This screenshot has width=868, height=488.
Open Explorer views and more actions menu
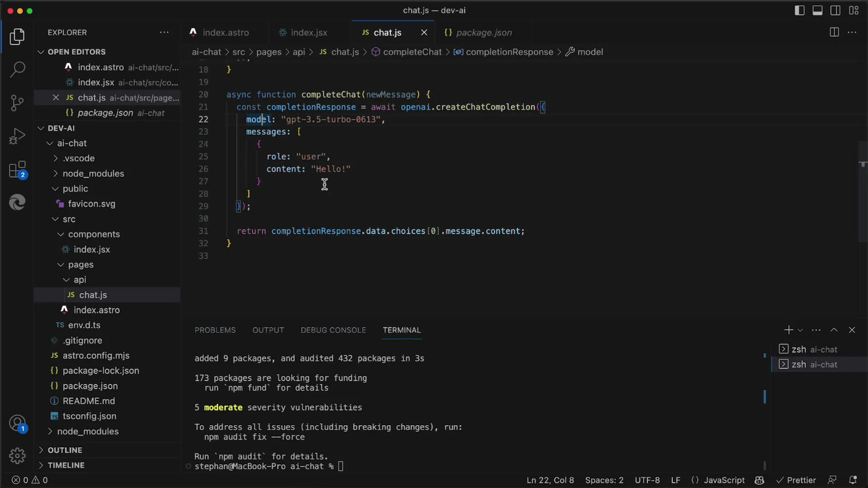click(x=164, y=33)
